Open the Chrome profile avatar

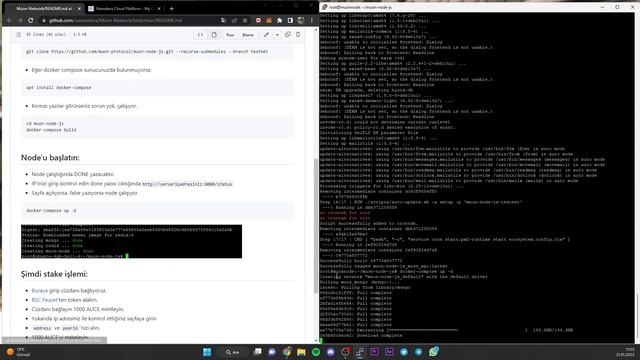click(x=301, y=20)
